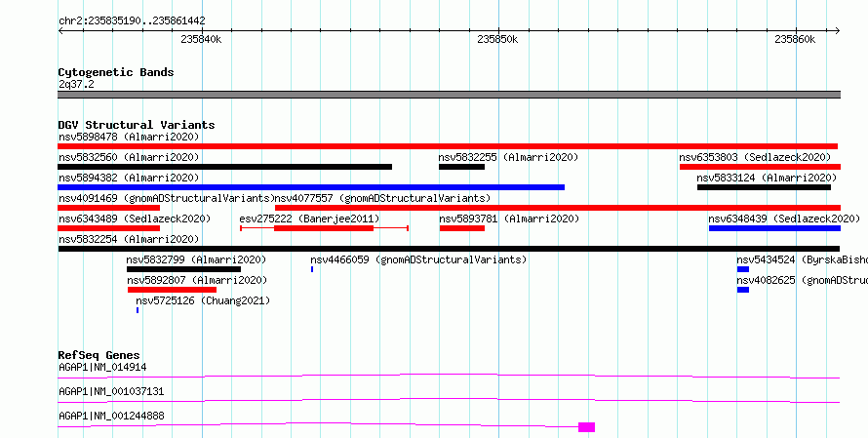The image size is (868, 438).
Task: Click the red nsv4091469 variant bar
Action: (x=109, y=208)
